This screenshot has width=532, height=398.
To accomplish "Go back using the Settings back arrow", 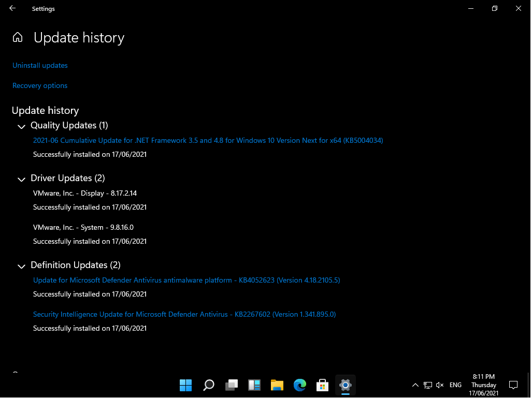I will pos(12,8).
